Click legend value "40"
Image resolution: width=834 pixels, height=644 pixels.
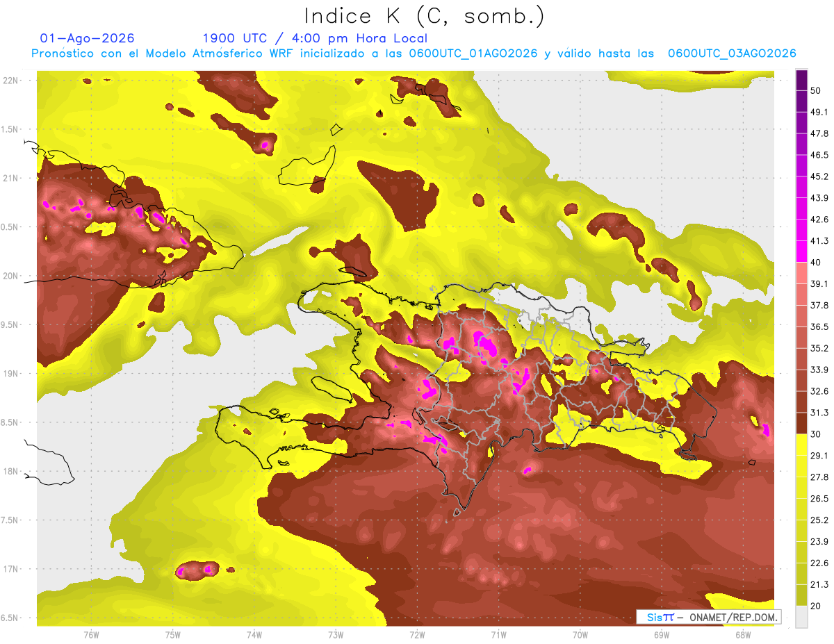816,263
